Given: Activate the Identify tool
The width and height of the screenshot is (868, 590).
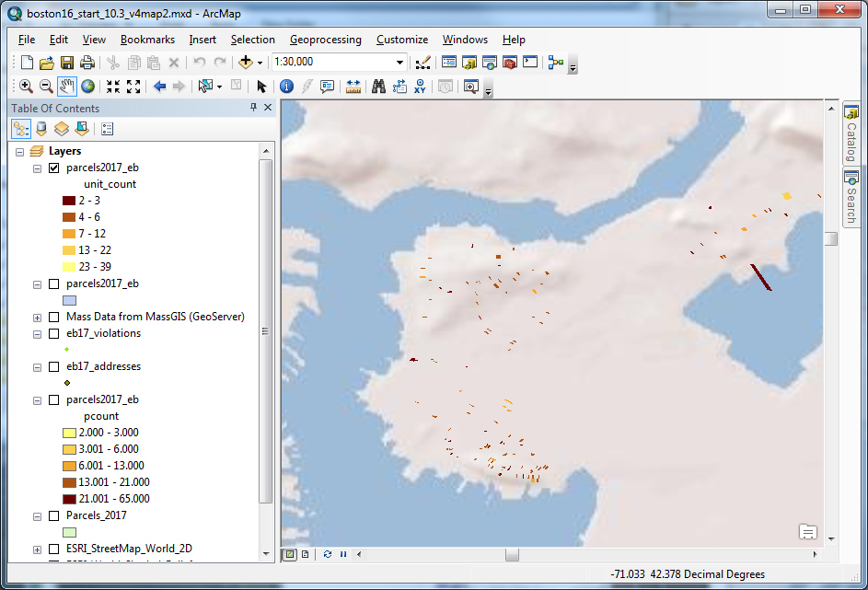Looking at the screenshot, I should click(x=286, y=86).
